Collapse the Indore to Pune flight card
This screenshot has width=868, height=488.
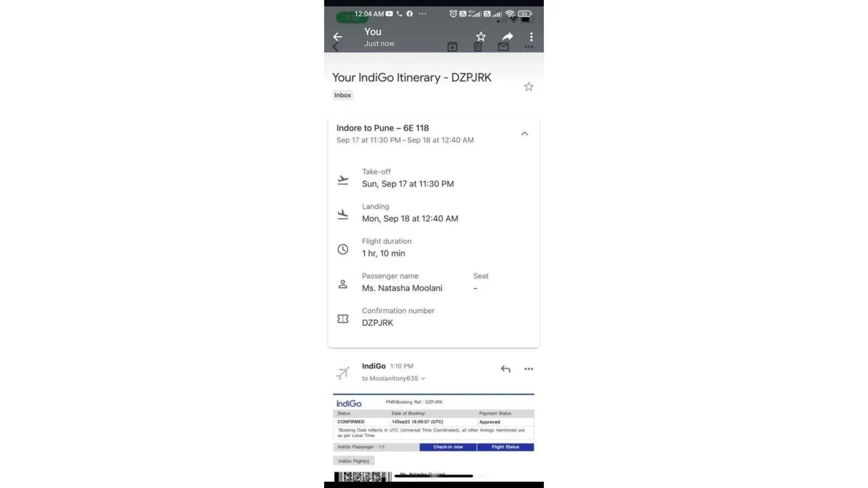[524, 134]
